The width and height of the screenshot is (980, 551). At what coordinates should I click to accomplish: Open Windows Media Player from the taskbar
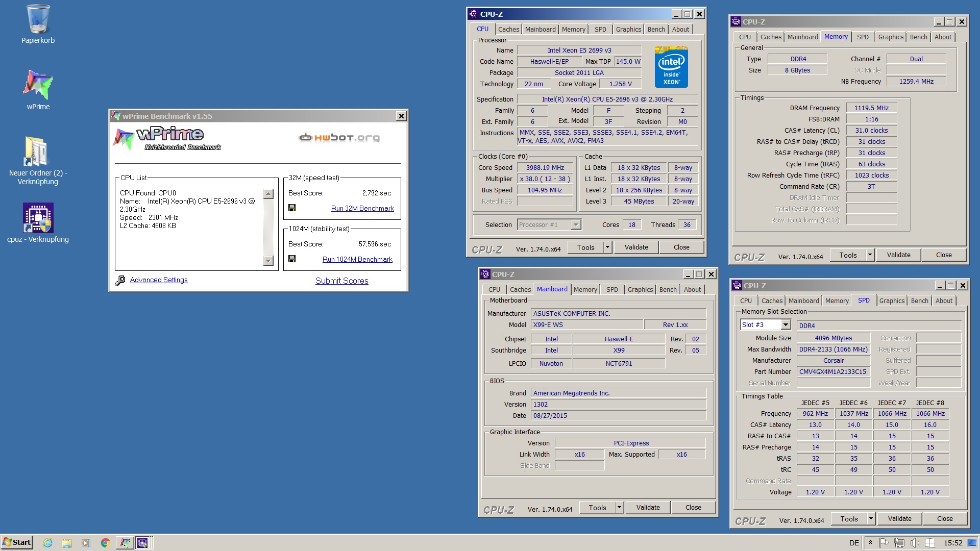[x=86, y=543]
